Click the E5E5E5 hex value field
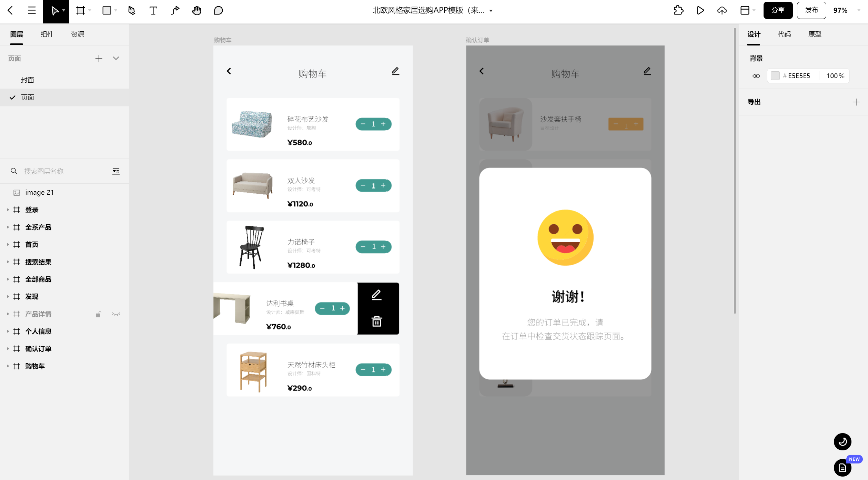The height and width of the screenshot is (480, 868). 799,76
